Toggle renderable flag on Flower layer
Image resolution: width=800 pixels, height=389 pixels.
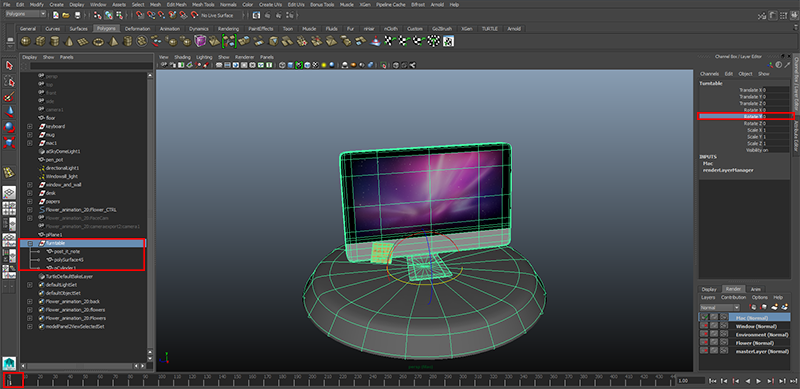(x=704, y=342)
